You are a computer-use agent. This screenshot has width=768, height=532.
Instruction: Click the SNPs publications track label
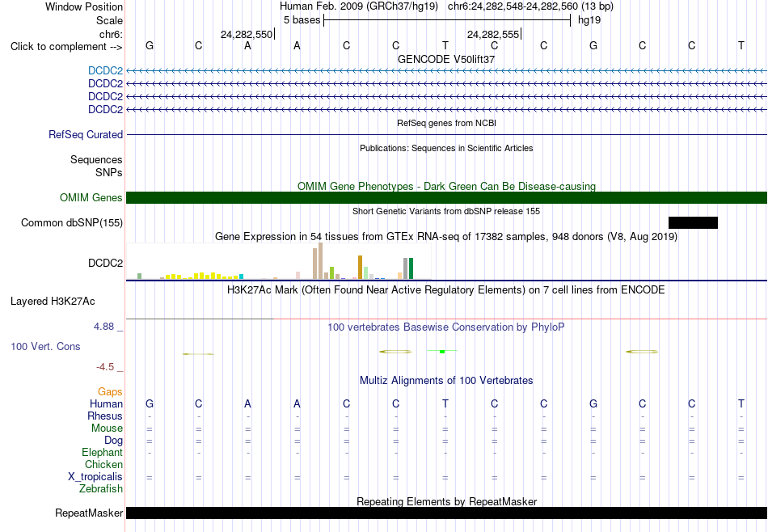click(109, 172)
